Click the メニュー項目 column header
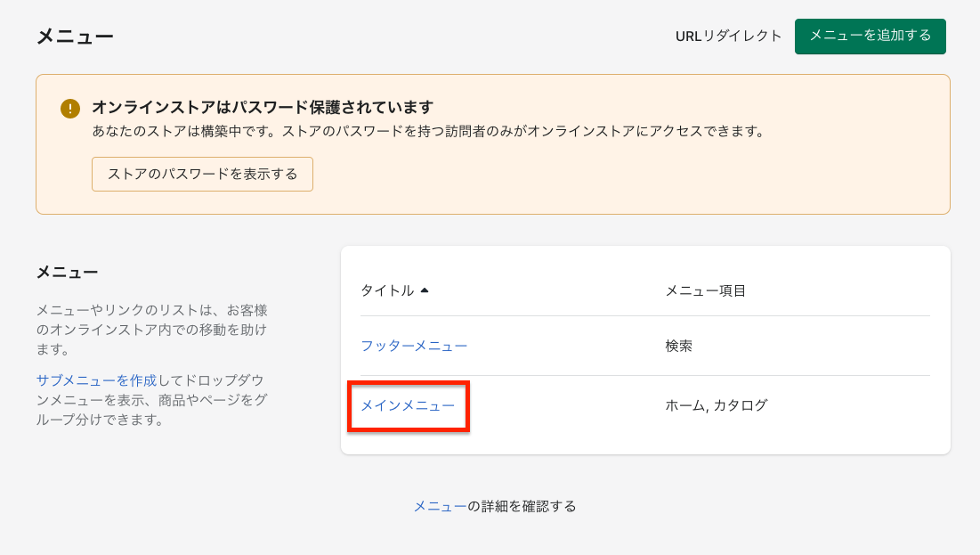This screenshot has height=555, width=980. point(705,290)
